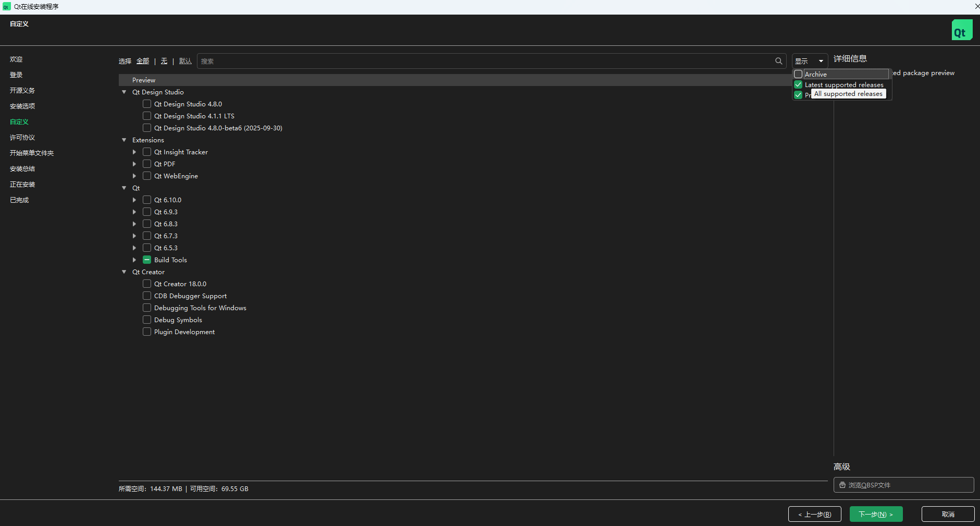Collapse the Qt Creator group
Image resolution: width=980 pixels, height=526 pixels.
124,272
